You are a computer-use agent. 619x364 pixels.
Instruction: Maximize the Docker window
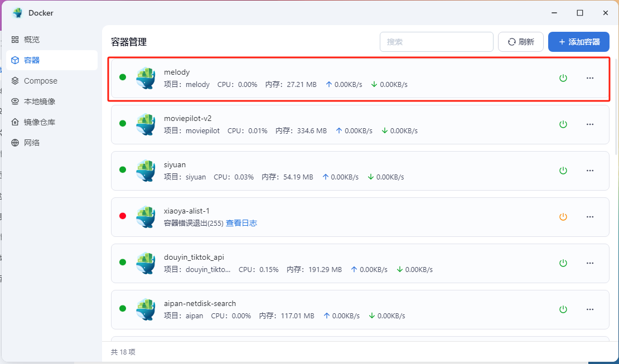(580, 13)
